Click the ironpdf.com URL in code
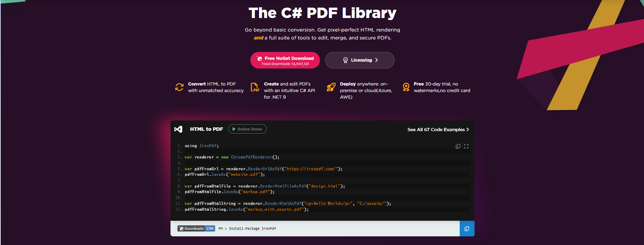644x245 pixels. [x=311, y=169]
